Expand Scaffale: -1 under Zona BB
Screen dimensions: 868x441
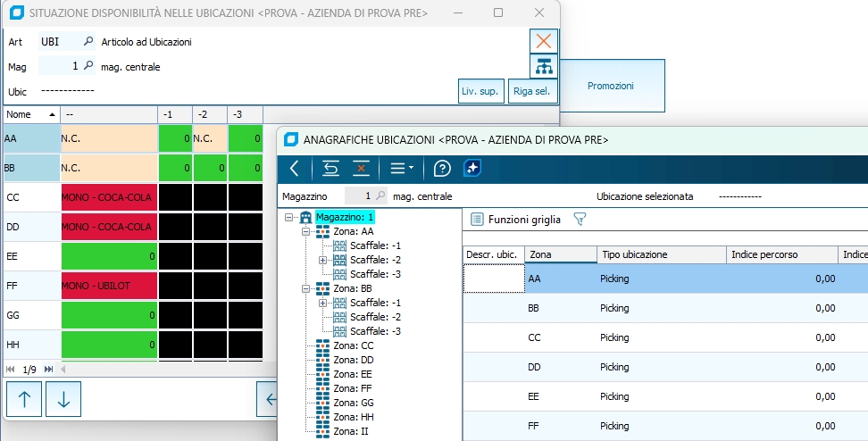point(323,304)
